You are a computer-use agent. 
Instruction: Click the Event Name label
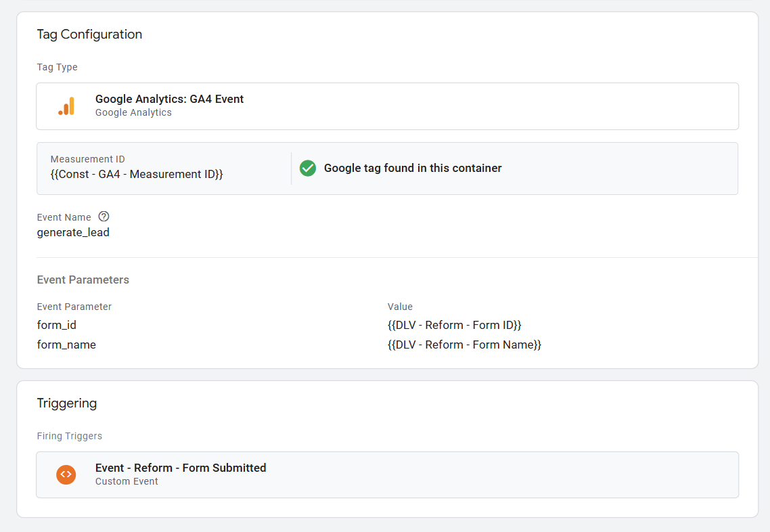point(64,217)
